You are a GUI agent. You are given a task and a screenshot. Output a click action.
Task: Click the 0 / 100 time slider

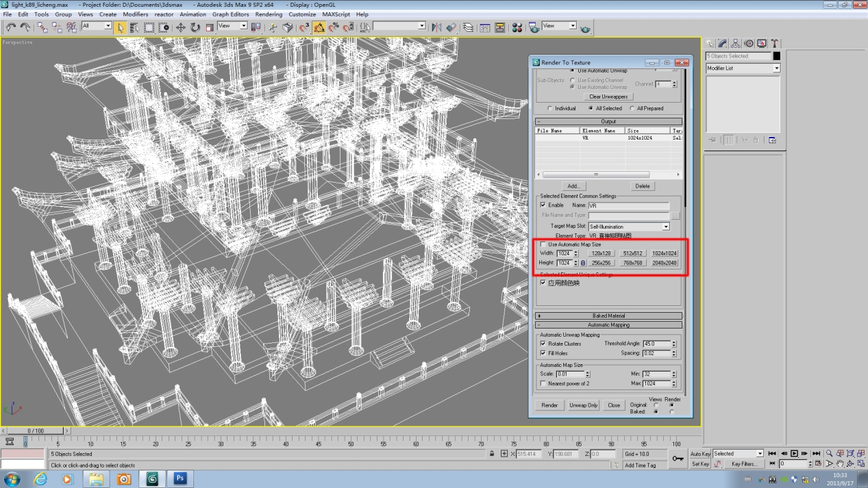tap(35, 431)
